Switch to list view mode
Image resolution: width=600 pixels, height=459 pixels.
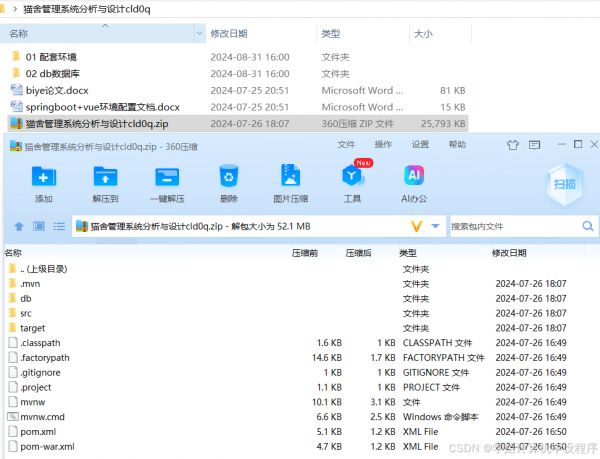(59, 226)
